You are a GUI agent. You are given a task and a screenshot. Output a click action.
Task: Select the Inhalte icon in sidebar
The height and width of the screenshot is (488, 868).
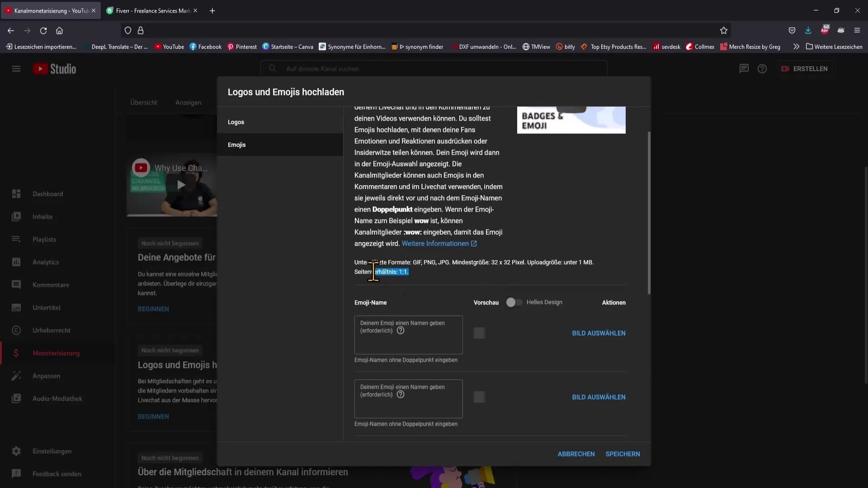click(x=16, y=216)
